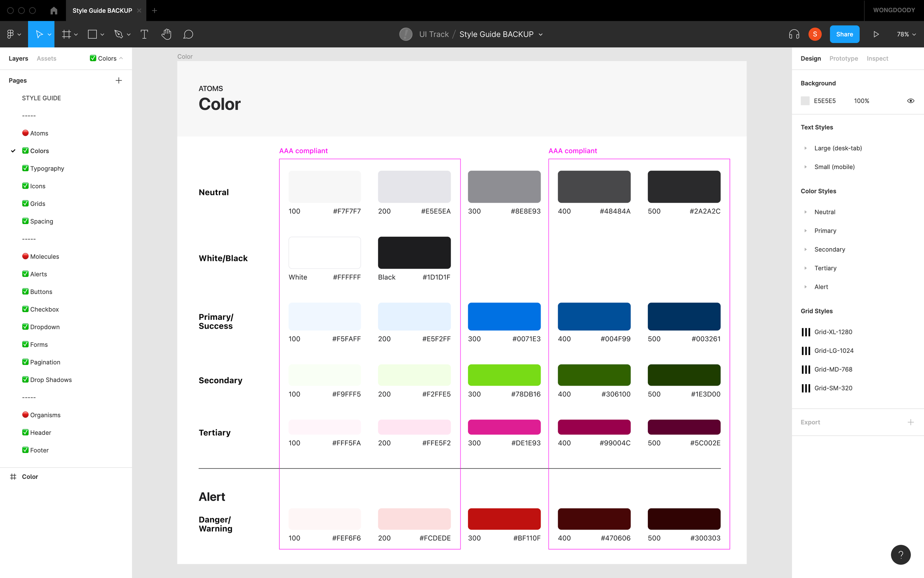This screenshot has width=924, height=578.
Task: Click the Pen tool in the toolbar
Action: [x=118, y=34]
